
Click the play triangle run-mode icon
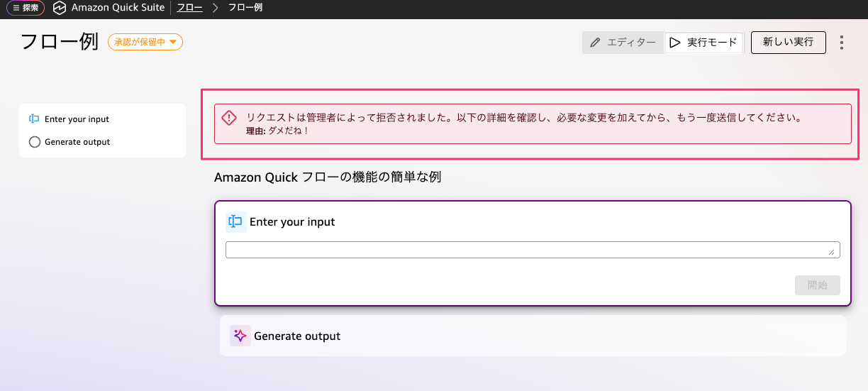pos(675,43)
